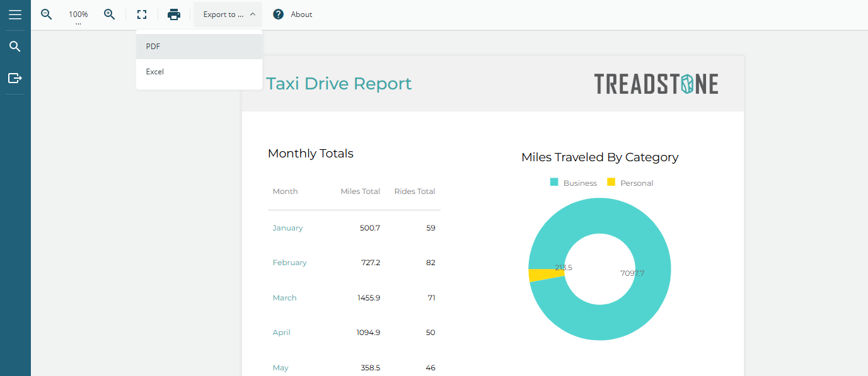Click the search icon in sidebar

(15, 47)
